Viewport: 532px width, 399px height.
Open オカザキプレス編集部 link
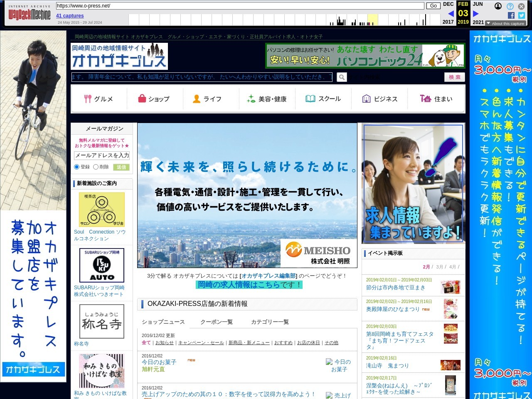[268, 276]
